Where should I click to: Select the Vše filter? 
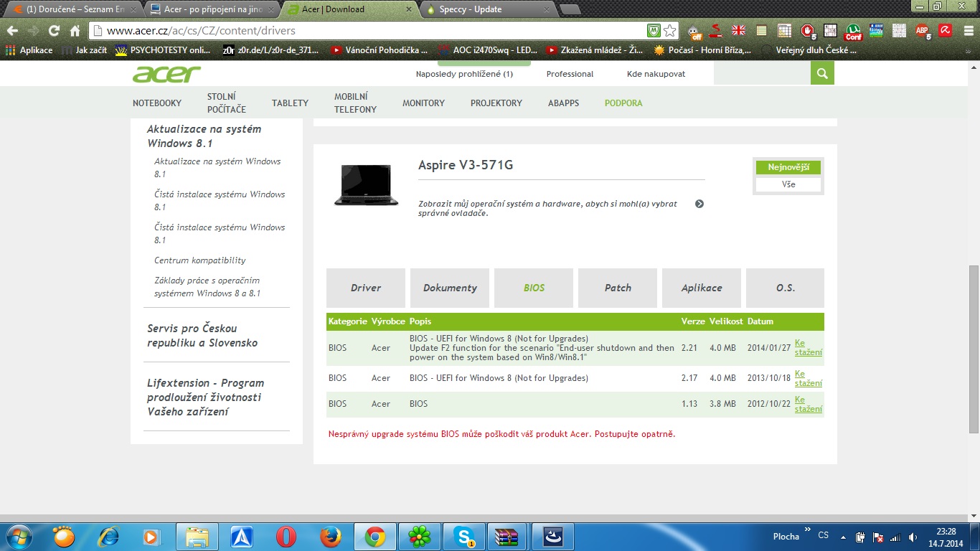pyautogui.click(x=788, y=184)
